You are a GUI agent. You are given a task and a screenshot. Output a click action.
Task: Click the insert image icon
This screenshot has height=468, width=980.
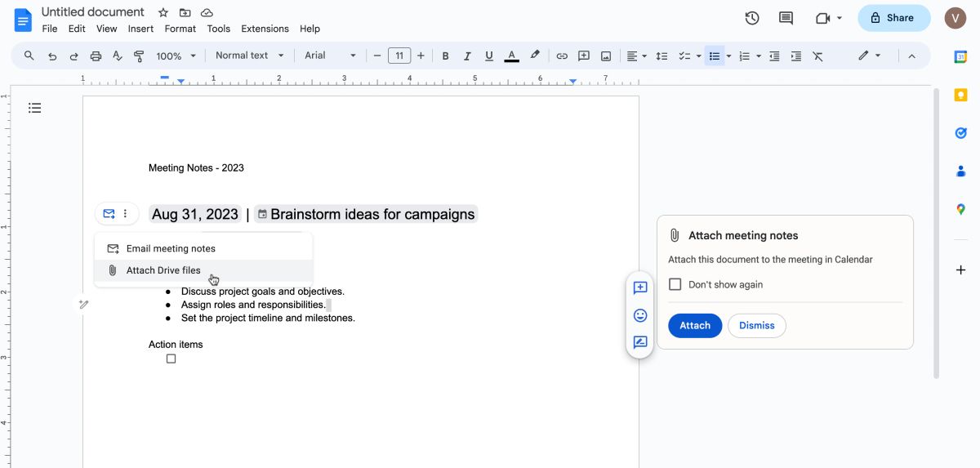606,56
